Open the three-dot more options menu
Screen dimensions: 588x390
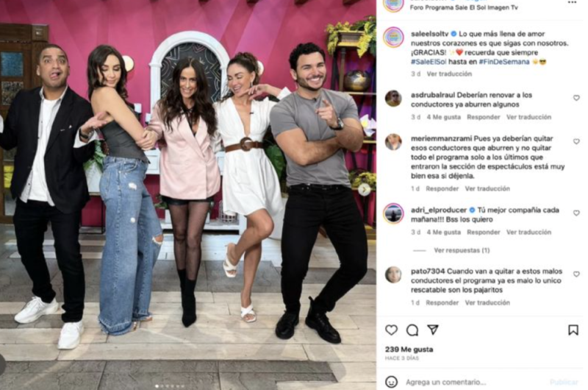(x=572, y=2)
